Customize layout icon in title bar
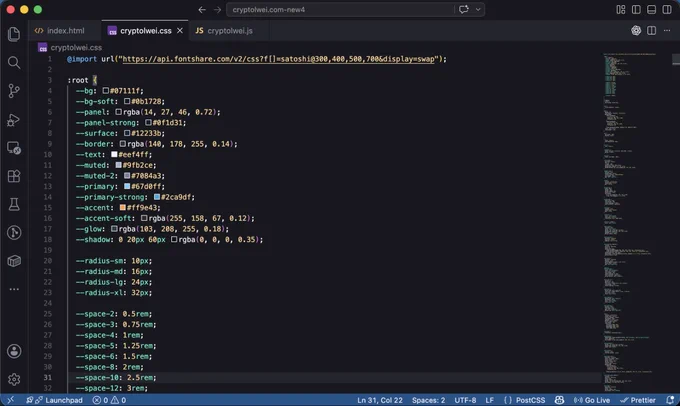The width and height of the screenshot is (680, 406). (621, 10)
